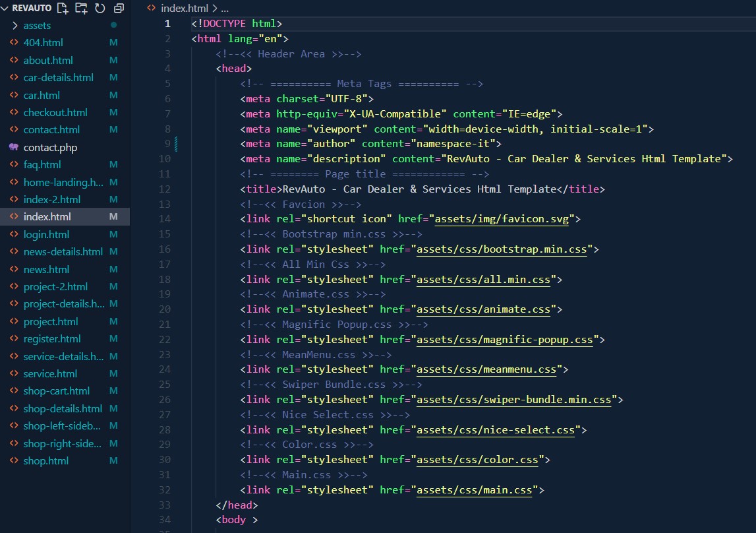Open about.html from the file list
756x533 pixels.
pos(47,60)
